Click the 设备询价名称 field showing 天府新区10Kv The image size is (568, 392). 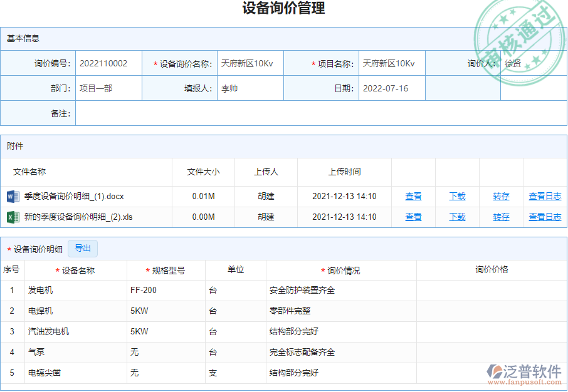click(x=250, y=63)
